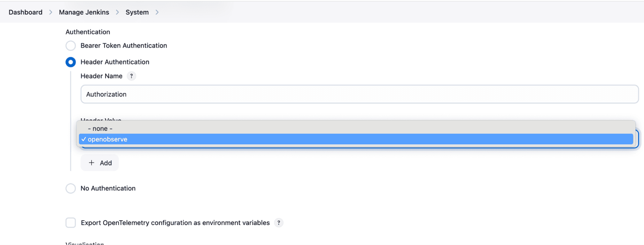Open the System breadcrumb link
Image resolution: width=644 pixels, height=245 pixels.
click(137, 12)
